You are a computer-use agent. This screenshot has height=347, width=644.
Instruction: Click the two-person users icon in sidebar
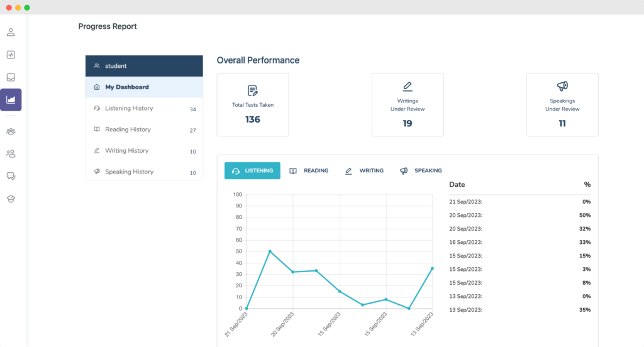point(11,153)
